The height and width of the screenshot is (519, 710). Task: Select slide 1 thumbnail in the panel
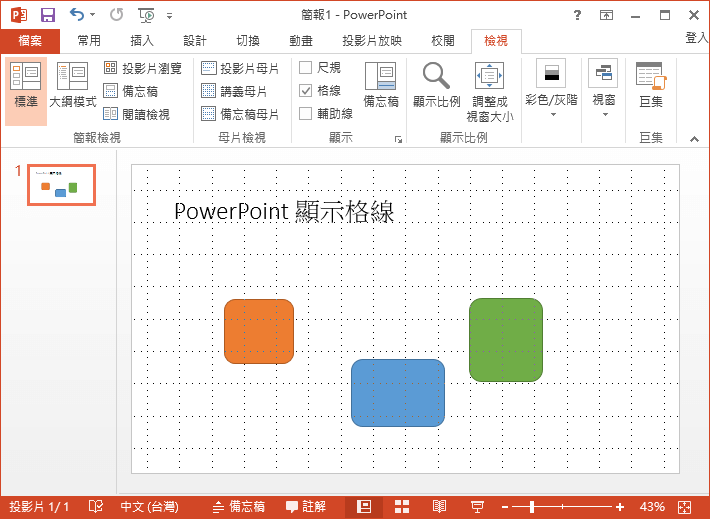click(x=61, y=185)
